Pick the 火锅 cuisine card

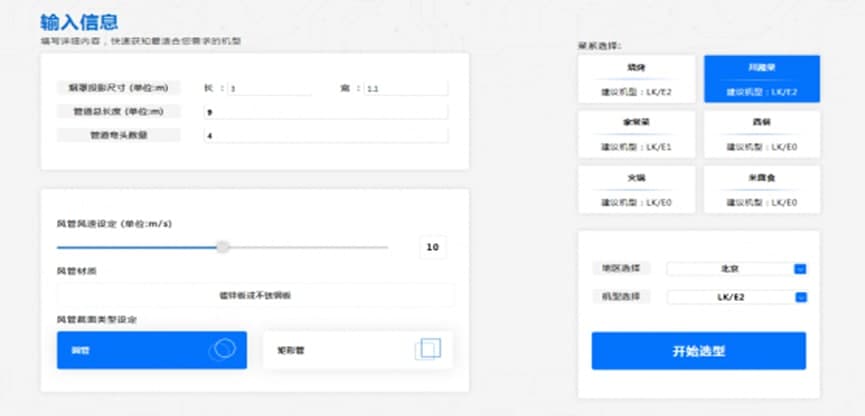637,190
